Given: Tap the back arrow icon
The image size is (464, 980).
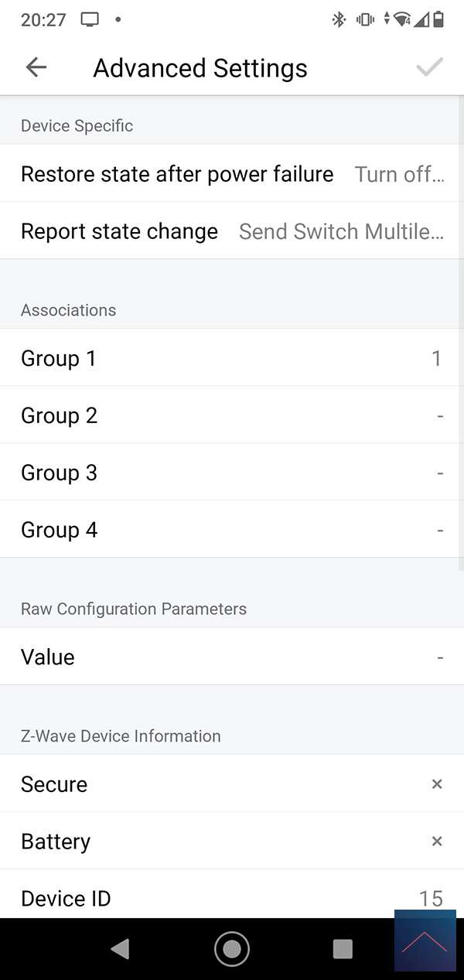Looking at the screenshot, I should [36, 67].
